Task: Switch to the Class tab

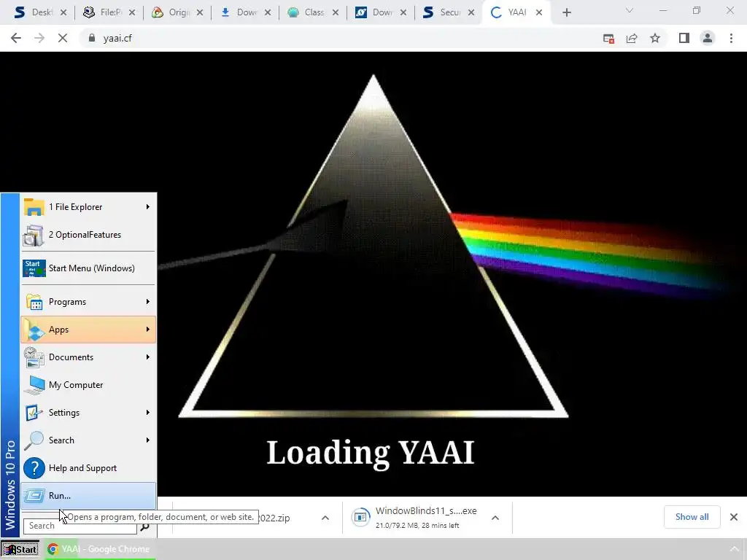Action: pyautogui.click(x=312, y=12)
